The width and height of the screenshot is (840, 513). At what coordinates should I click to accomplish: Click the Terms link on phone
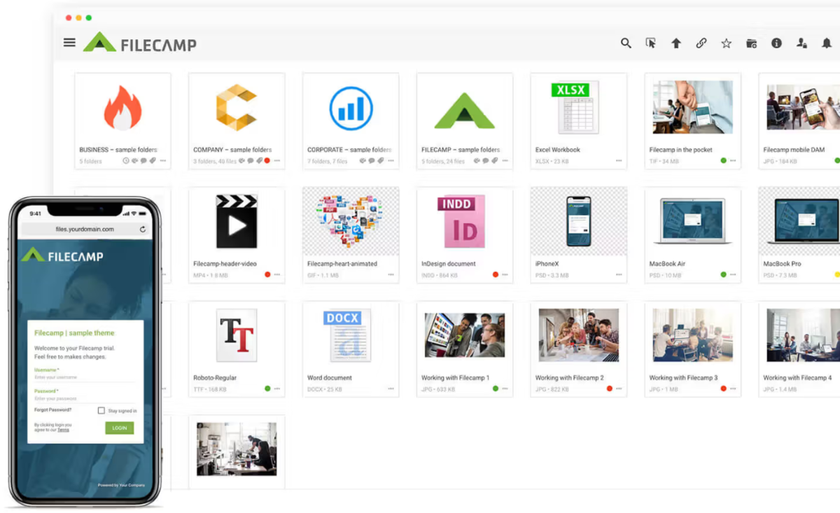[x=63, y=430]
